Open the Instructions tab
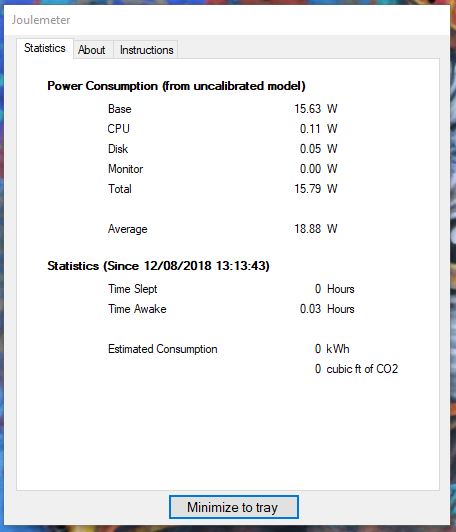Screen dimensions: 456x532 [147, 50]
